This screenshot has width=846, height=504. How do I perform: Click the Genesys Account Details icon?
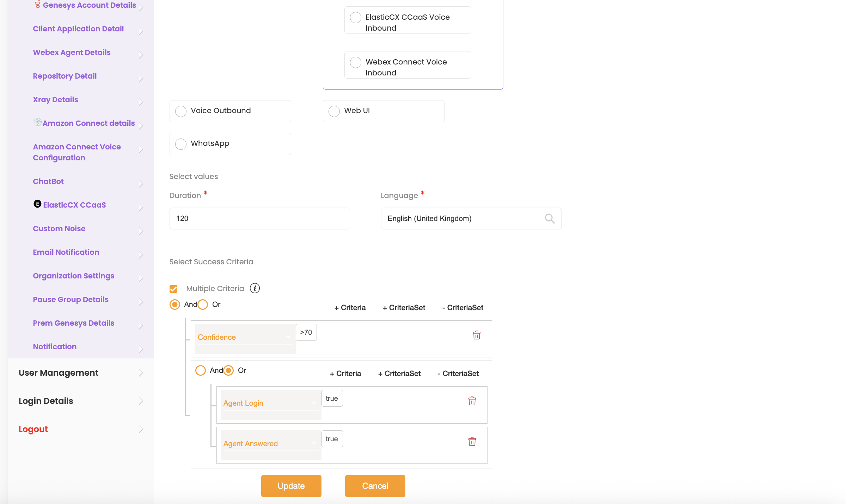click(38, 4)
